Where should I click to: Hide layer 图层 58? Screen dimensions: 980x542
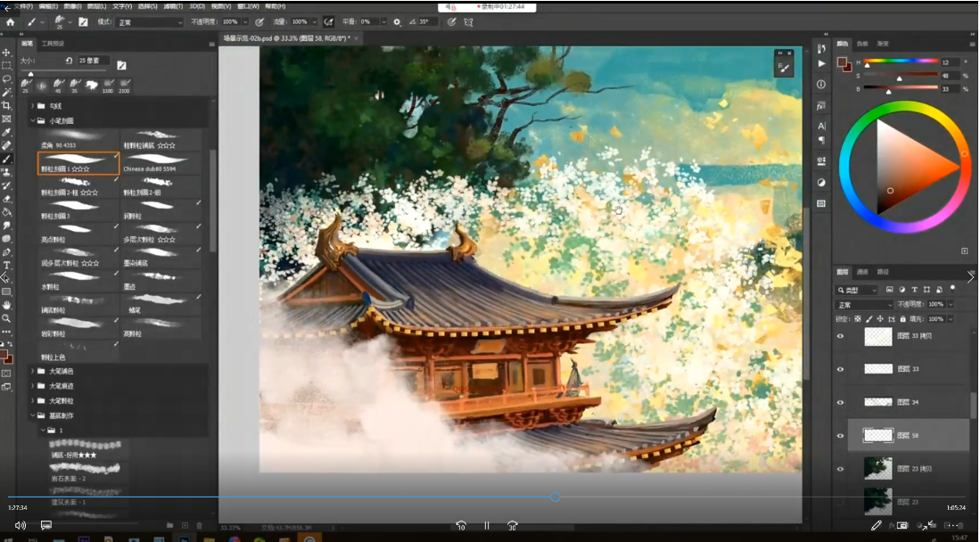coord(840,436)
